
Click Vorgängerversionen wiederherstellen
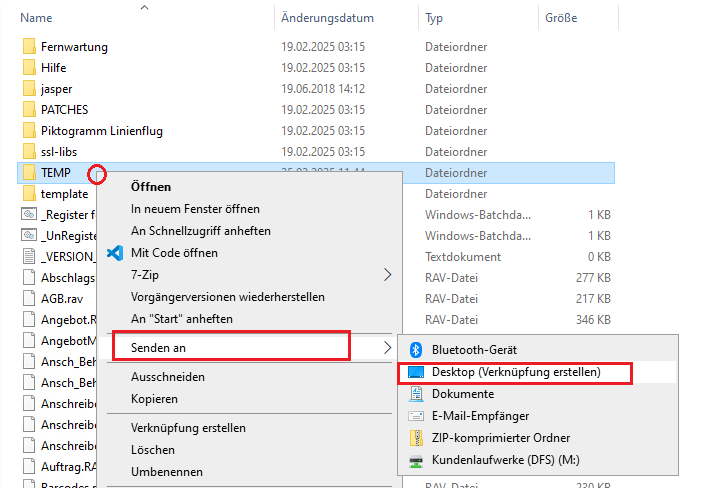[x=227, y=297]
